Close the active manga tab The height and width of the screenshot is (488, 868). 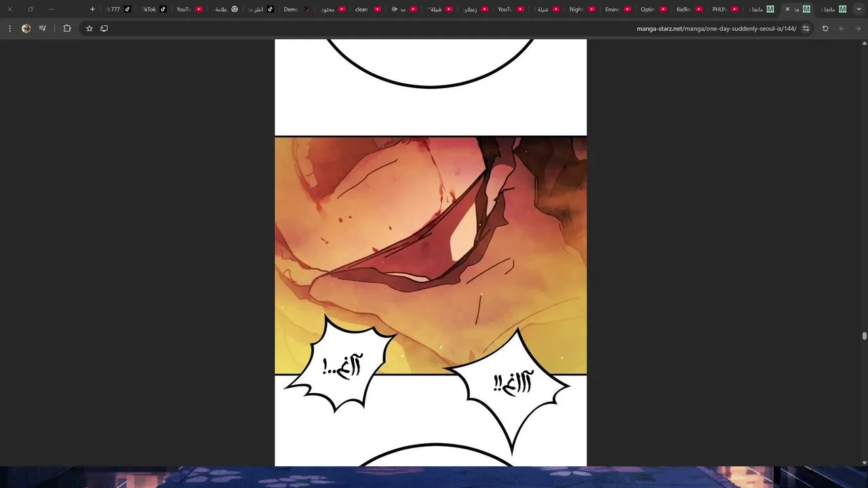(x=787, y=9)
